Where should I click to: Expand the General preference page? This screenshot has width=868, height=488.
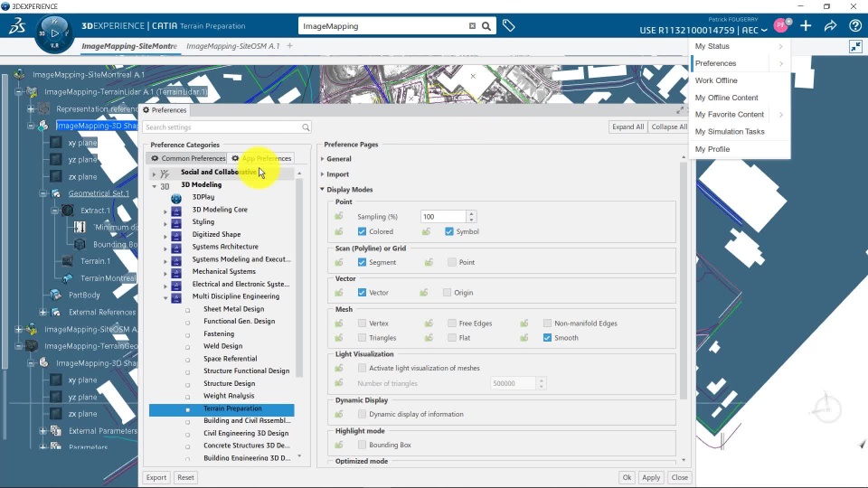click(x=322, y=159)
